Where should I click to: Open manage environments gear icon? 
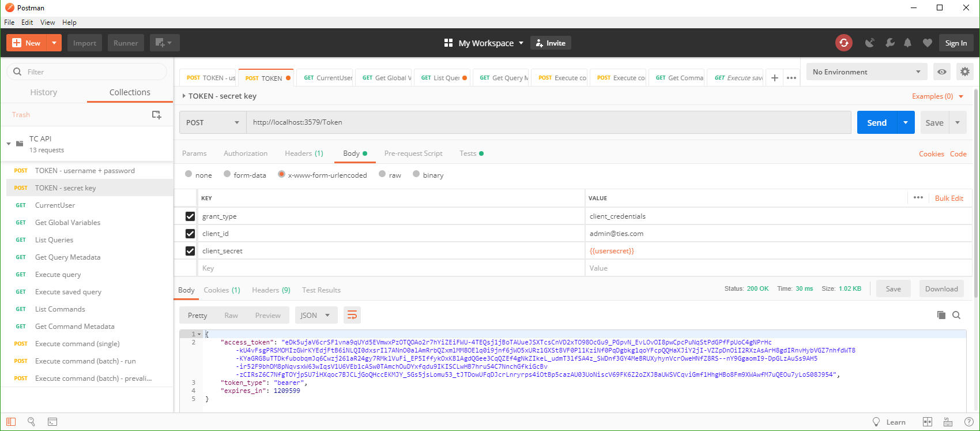click(x=964, y=72)
